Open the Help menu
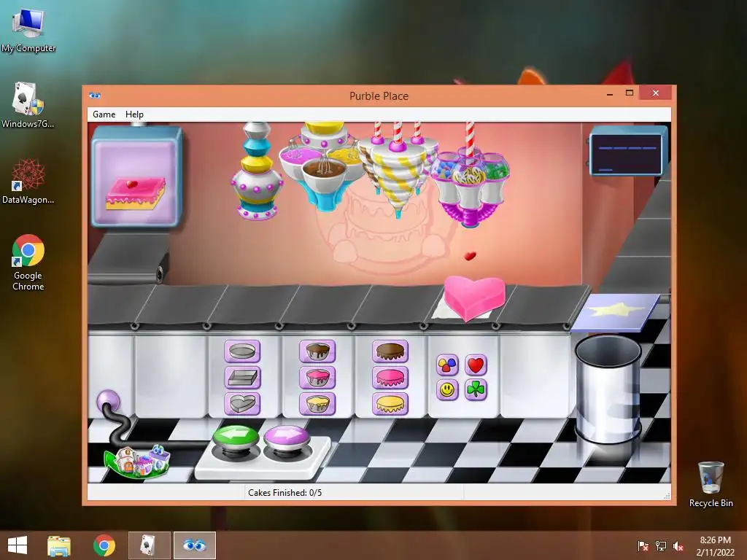Image resolution: width=747 pixels, height=560 pixels. click(134, 114)
